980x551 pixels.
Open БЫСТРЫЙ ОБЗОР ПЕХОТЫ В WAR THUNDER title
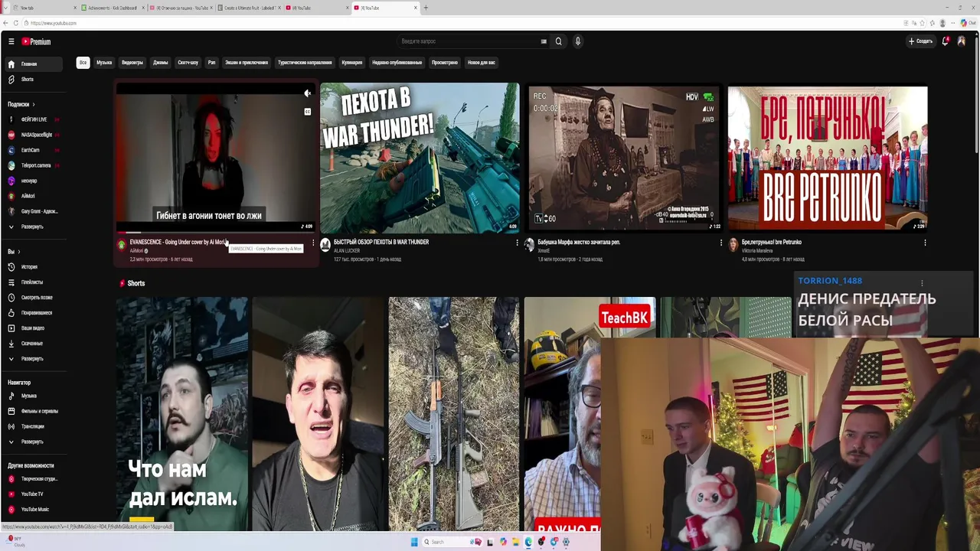[381, 242]
